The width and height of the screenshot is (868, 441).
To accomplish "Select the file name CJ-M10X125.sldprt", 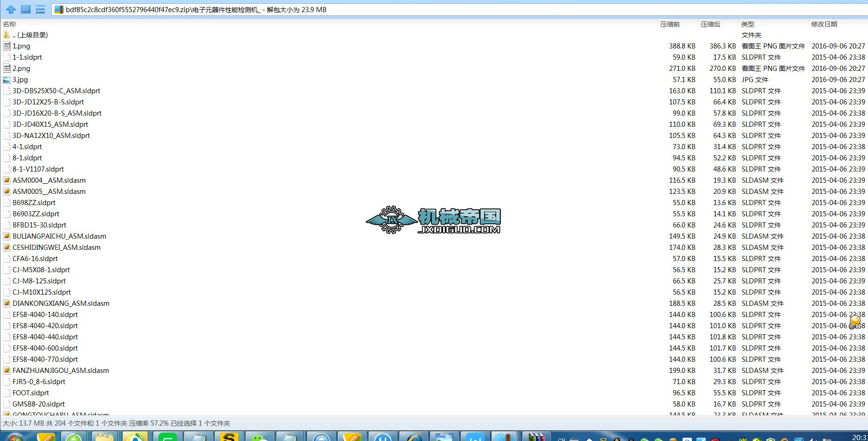I will click(x=41, y=292).
